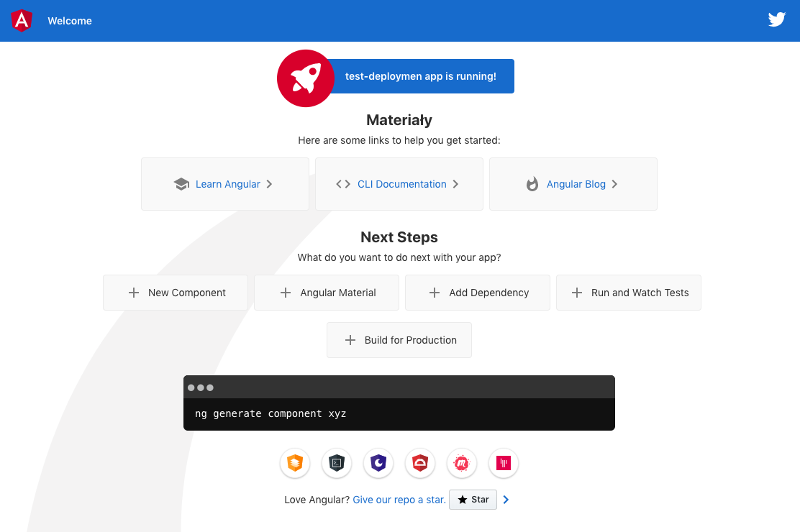Click 'Here are some links to help you get started:'
This screenshot has width=800, height=532.
(399, 140)
